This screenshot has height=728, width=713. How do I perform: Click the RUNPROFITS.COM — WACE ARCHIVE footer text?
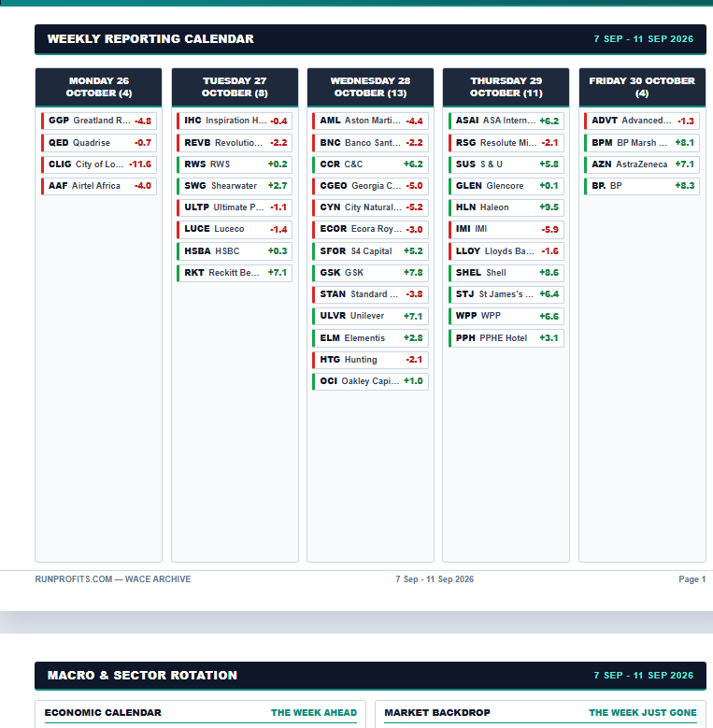click(x=113, y=579)
